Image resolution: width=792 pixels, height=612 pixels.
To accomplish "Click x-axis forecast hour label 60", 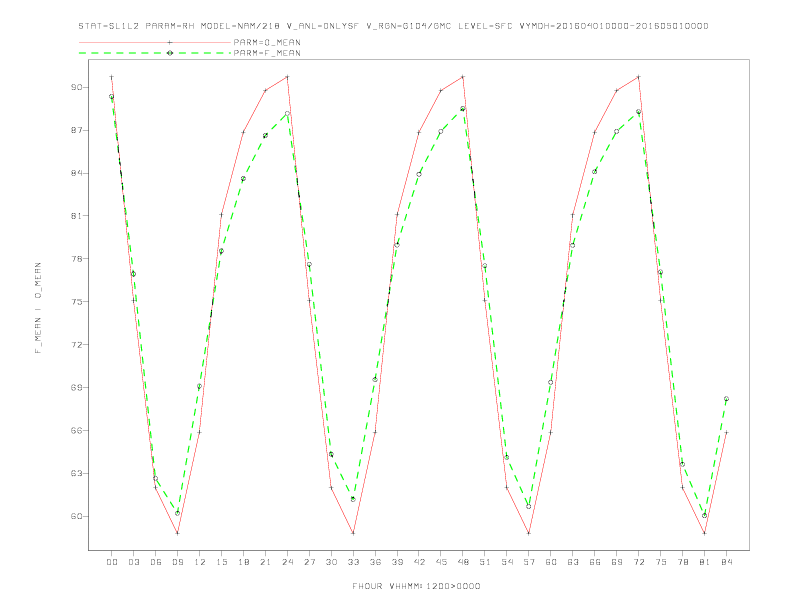I will (551, 562).
